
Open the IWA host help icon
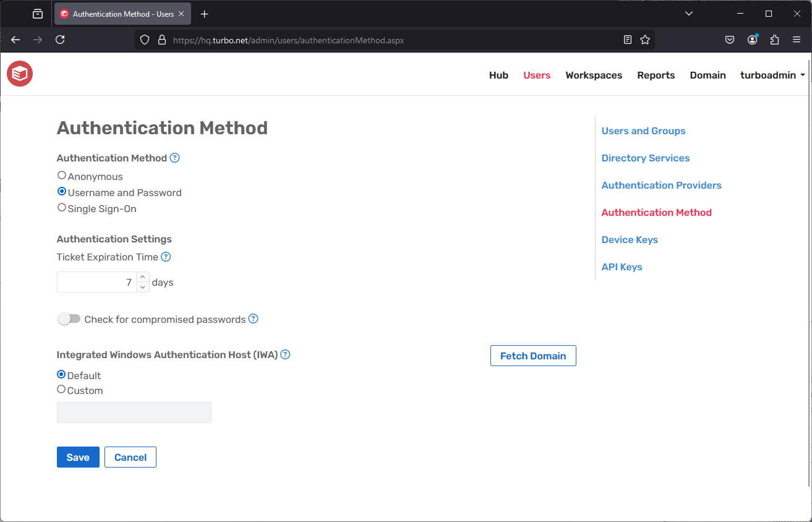click(x=285, y=354)
